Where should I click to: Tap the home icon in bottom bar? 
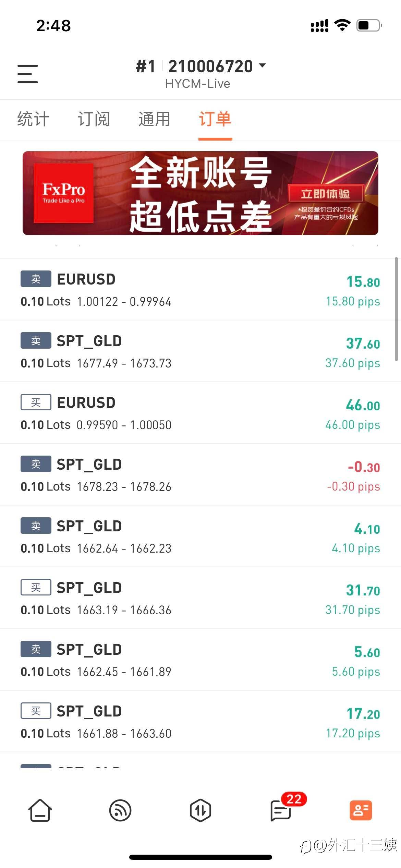tap(40, 810)
